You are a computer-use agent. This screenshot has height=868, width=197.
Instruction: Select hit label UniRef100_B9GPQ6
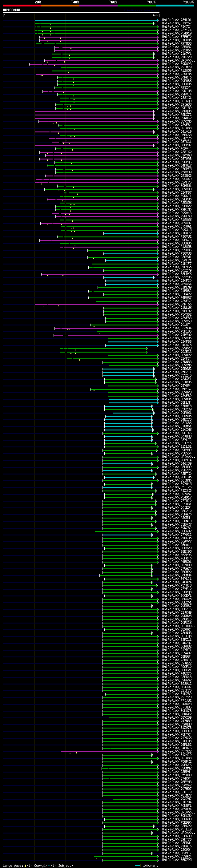tap(176, 162)
